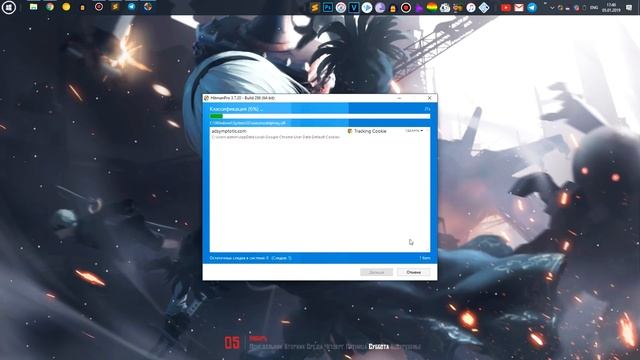
Task: Open the green window icon beside Start
Action: pos(33,7)
